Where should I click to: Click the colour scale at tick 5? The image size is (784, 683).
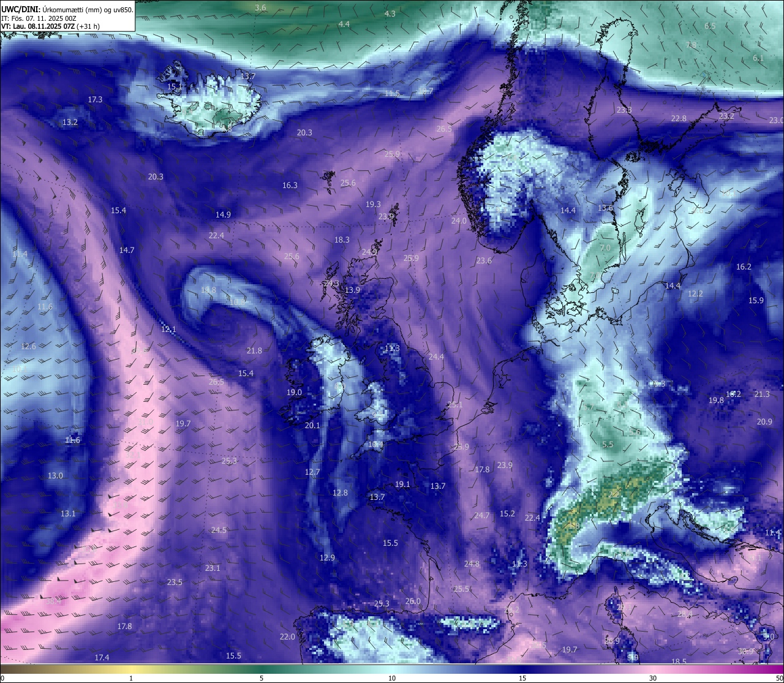point(262,679)
